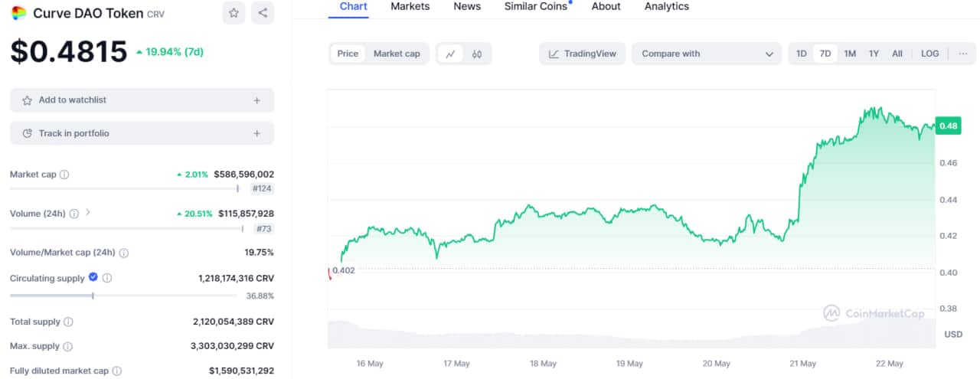
Task: Click the #73 volume rank badge
Action: tap(264, 228)
